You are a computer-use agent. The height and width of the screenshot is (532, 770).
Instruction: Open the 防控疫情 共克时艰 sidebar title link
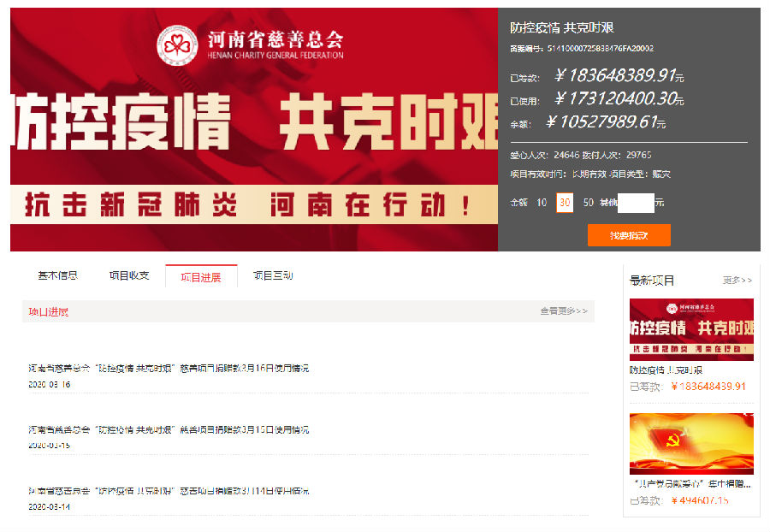pos(666,370)
